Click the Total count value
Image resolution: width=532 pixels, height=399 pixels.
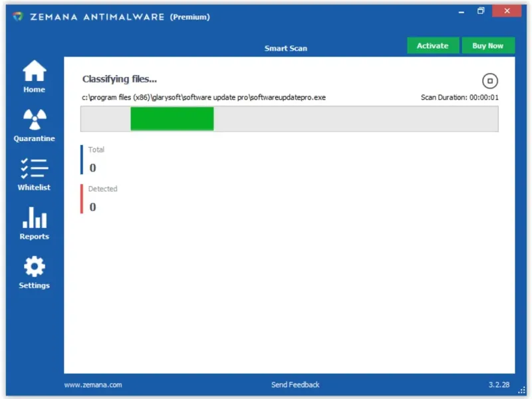pyautogui.click(x=92, y=168)
